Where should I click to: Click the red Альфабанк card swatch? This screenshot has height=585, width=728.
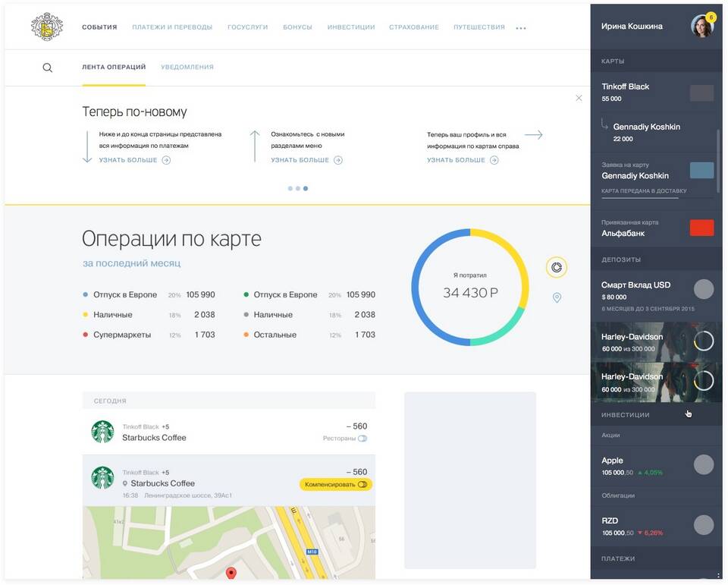[701, 228]
